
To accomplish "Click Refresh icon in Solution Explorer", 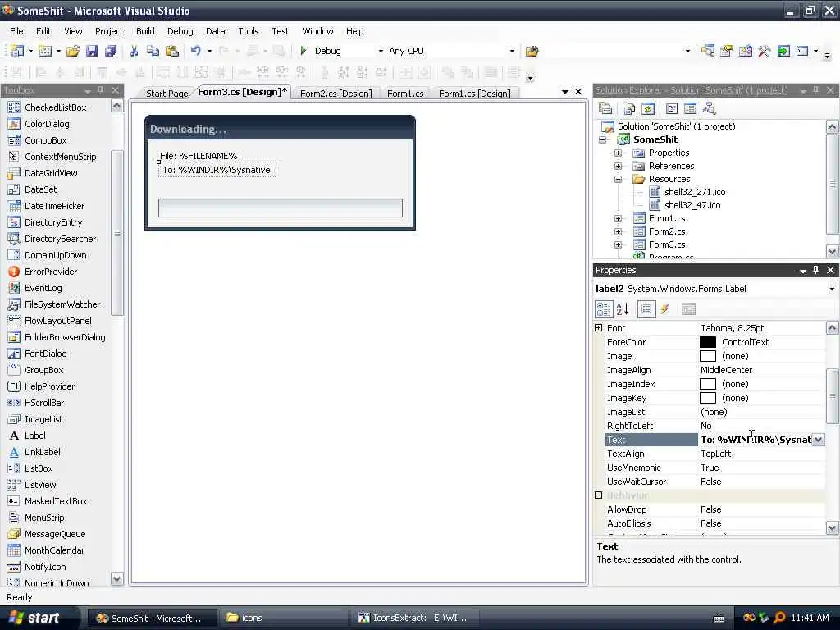I will (x=648, y=109).
